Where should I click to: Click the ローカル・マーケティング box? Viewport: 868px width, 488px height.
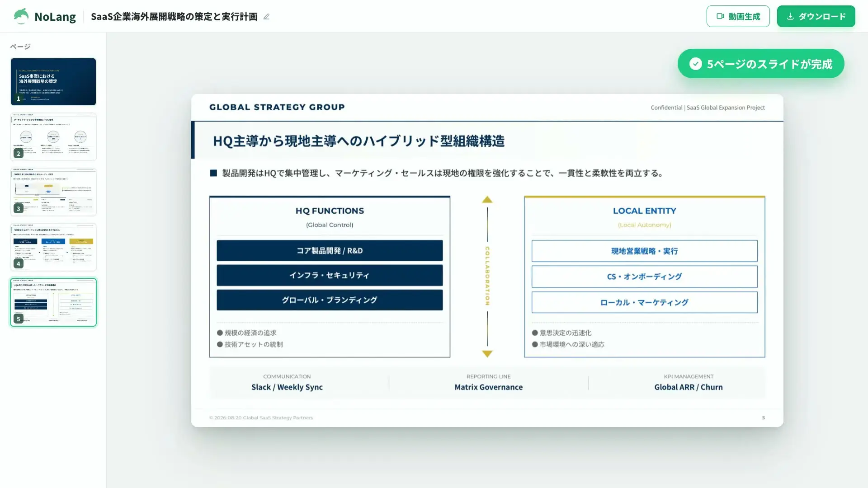tap(644, 302)
